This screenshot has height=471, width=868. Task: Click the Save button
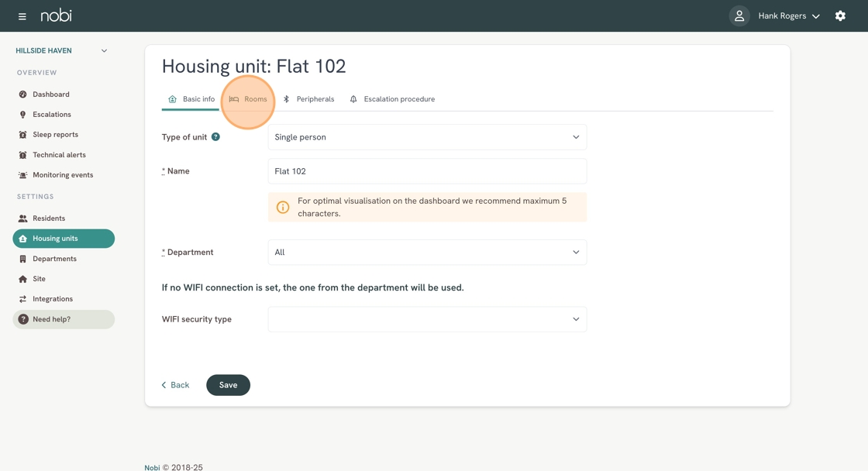pyautogui.click(x=228, y=385)
